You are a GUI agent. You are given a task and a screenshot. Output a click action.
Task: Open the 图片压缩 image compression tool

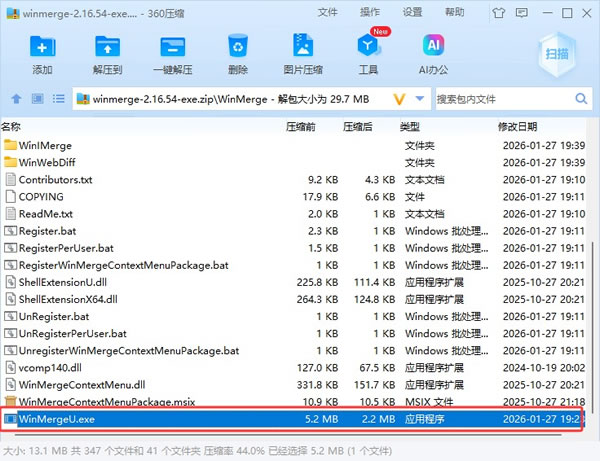point(302,52)
